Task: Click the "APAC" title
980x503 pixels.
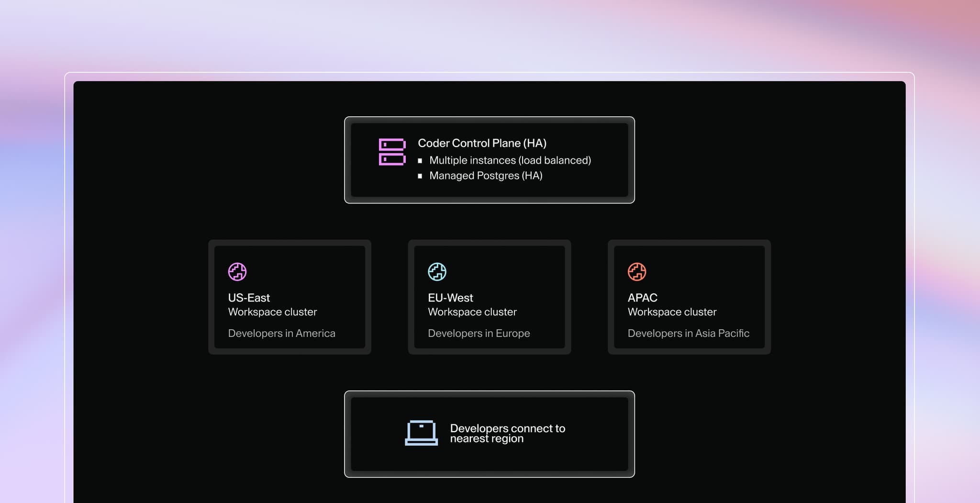Action: click(642, 298)
